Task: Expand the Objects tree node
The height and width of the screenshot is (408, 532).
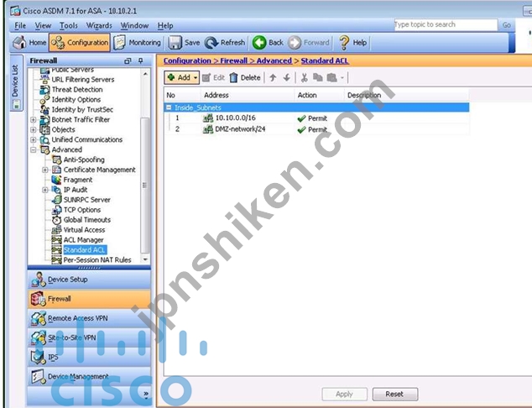Action: 34,129
